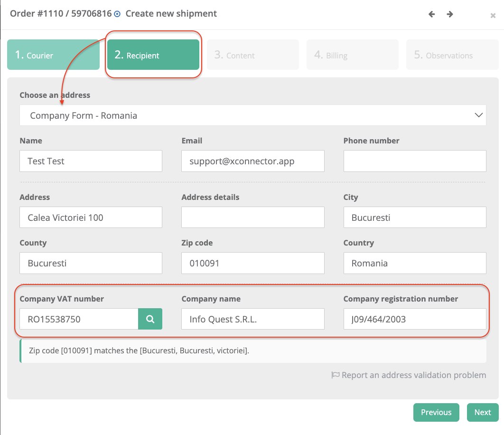504x435 pixels.
Task: Select the Company registration number field
Action: 414,319
